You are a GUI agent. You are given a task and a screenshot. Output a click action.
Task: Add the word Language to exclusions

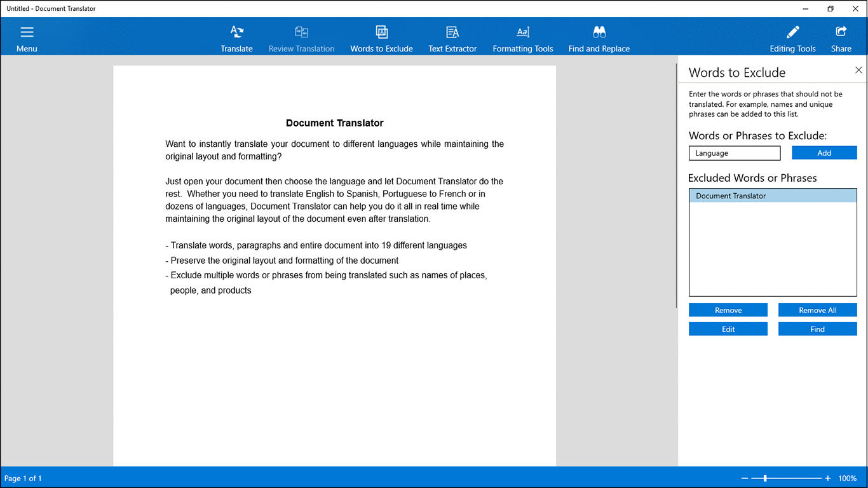pos(824,152)
